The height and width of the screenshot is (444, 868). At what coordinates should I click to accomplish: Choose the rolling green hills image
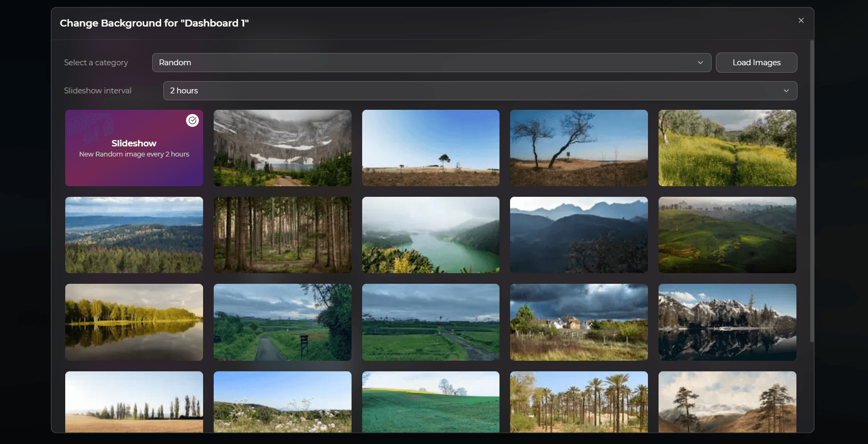[x=727, y=235]
